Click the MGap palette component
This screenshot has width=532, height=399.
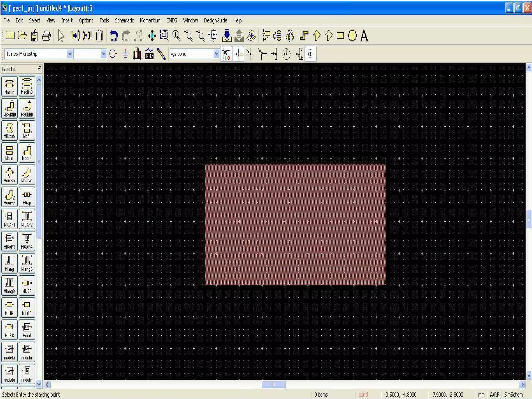pyautogui.click(x=27, y=197)
